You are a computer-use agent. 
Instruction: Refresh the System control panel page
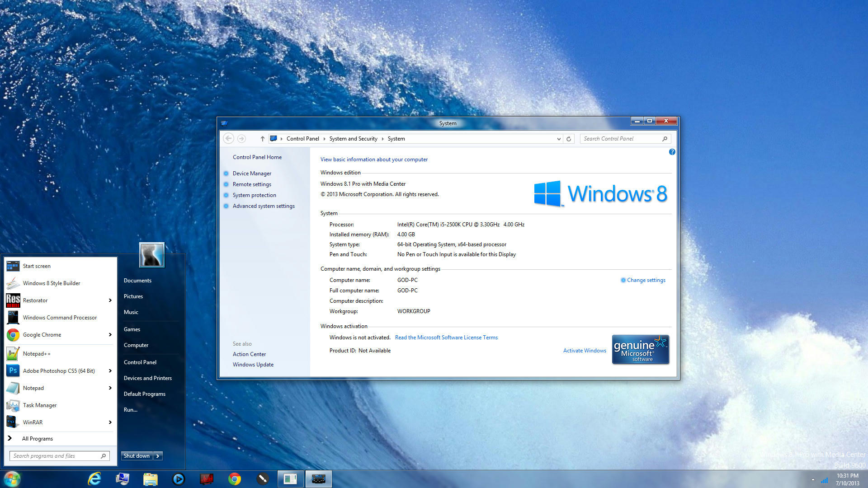coord(569,139)
